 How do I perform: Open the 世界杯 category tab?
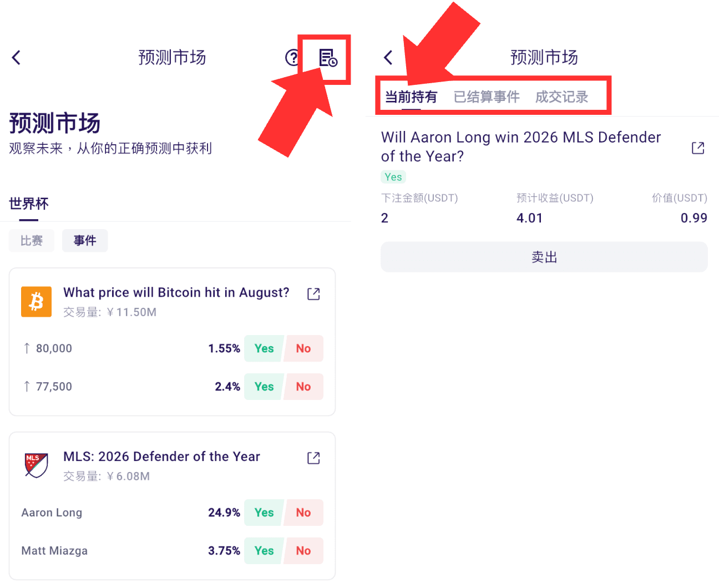point(29,204)
